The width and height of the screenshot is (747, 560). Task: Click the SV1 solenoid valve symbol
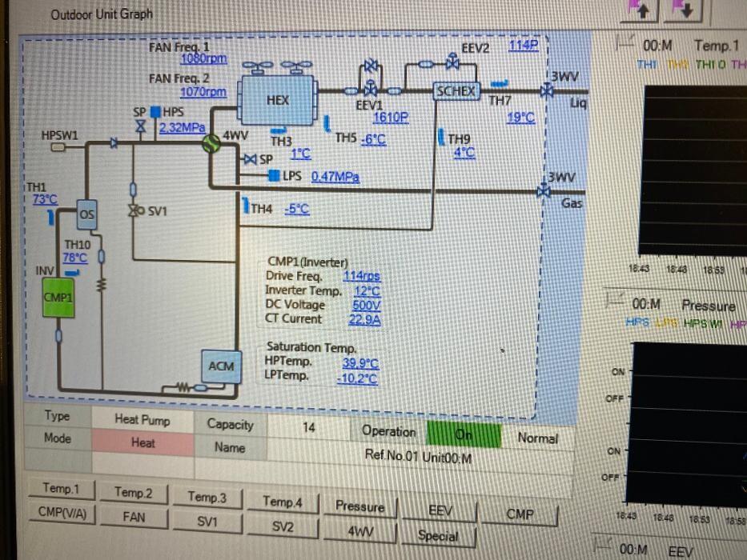[133, 211]
